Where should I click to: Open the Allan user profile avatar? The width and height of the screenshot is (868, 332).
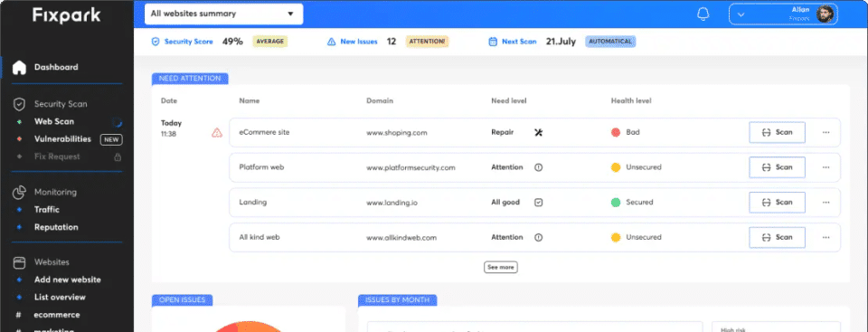point(825,14)
